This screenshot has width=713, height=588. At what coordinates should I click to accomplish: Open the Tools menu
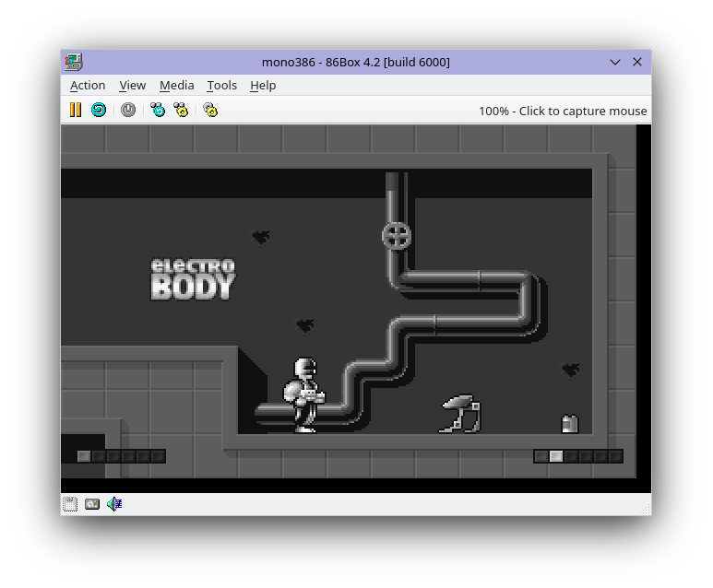(222, 86)
